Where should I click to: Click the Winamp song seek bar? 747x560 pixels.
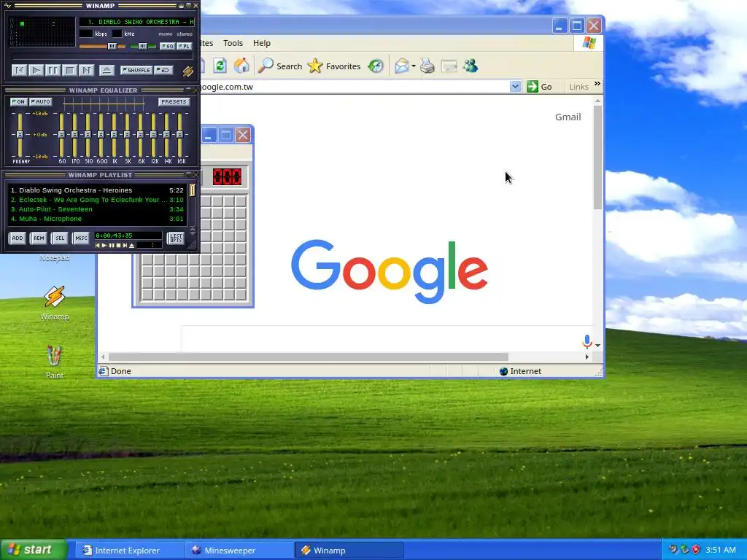click(102, 57)
